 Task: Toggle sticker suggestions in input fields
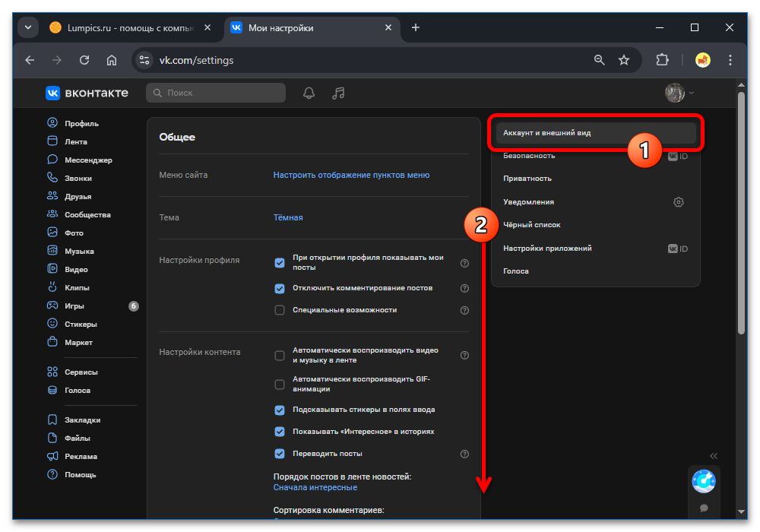tap(280, 410)
